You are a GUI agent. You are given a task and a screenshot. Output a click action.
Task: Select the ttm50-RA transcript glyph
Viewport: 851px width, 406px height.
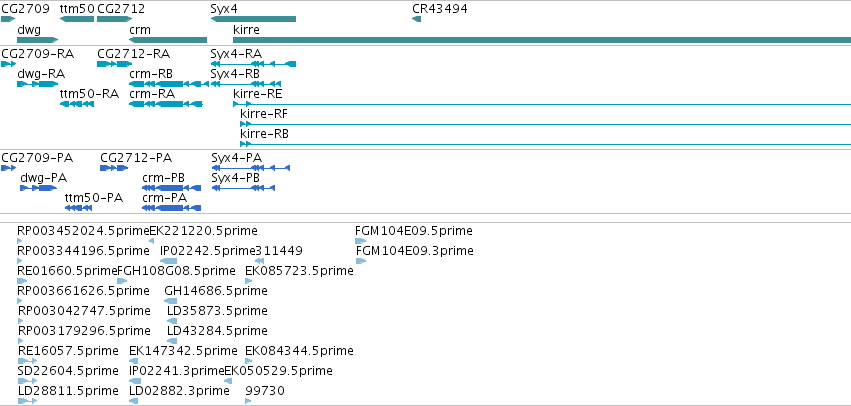77,104
